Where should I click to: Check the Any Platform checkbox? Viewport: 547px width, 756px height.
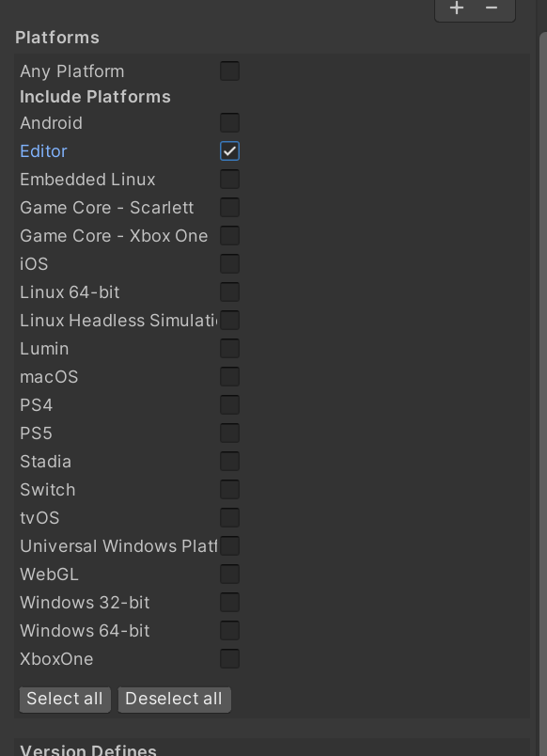[229, 71]
